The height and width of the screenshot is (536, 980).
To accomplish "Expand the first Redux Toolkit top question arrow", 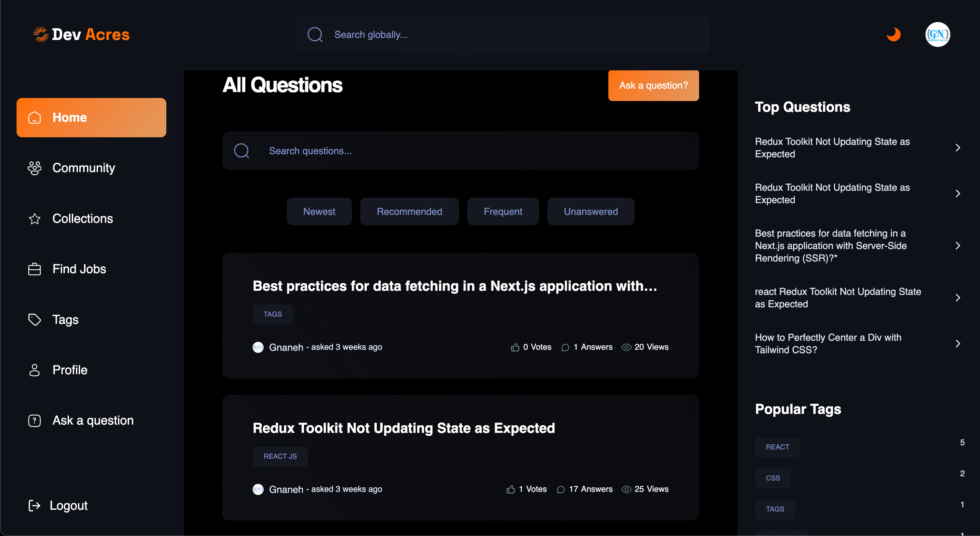I will point(958,148).
